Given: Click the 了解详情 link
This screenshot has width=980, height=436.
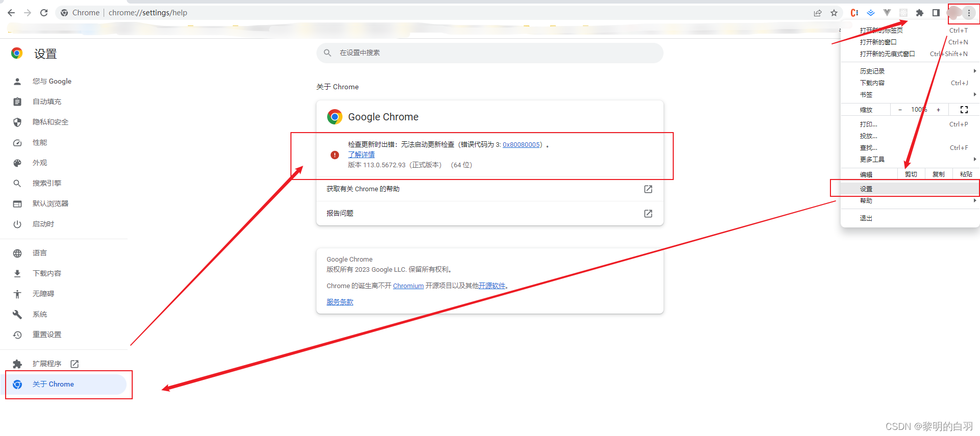Looking at the screenshot, I should click(361, 155).
